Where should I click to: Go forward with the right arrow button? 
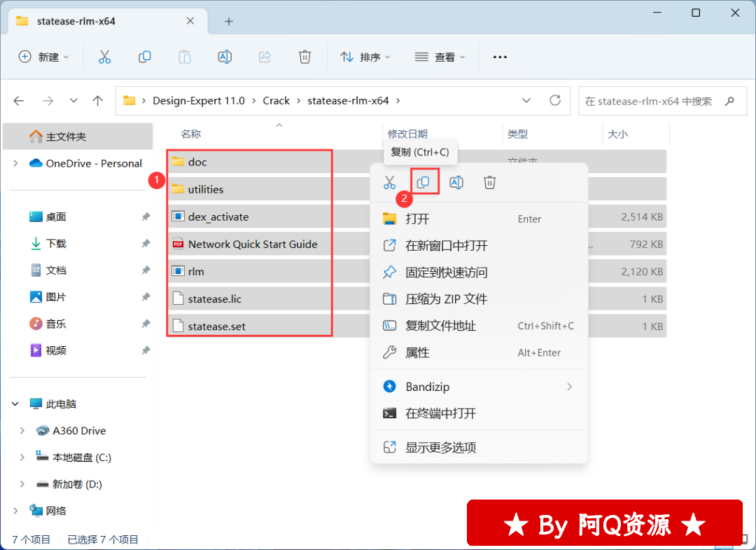[48, 101]
